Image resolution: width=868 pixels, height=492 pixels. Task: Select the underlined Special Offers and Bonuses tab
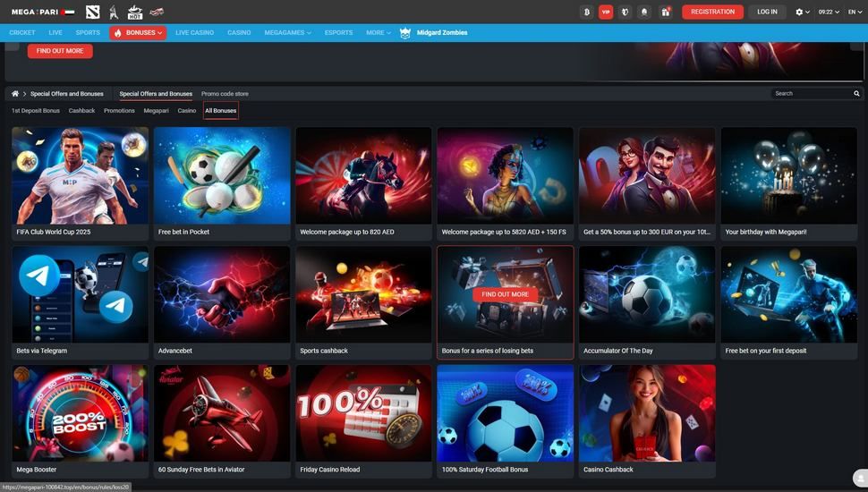[x=156, y=94]
